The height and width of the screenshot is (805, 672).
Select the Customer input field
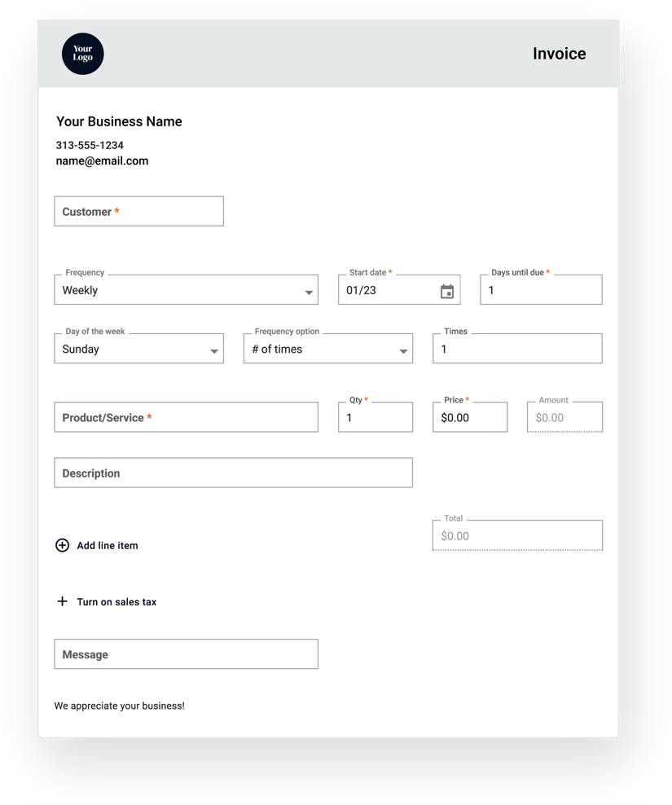point(138,211)
